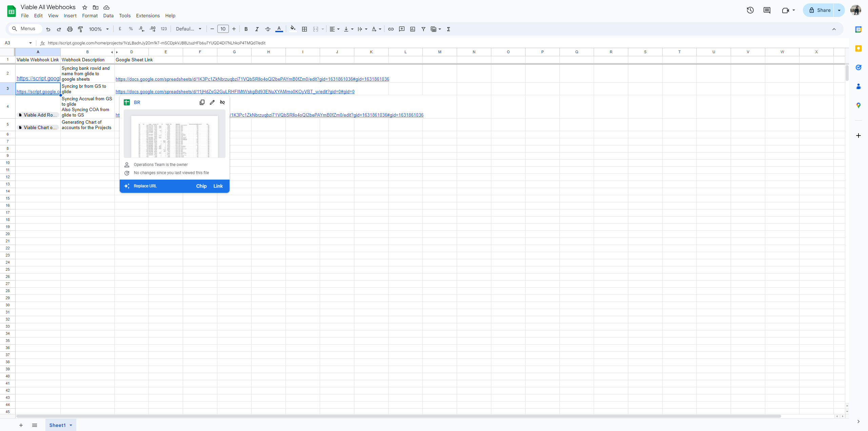The height and width of the screenshot is (431, 868).
Task: Click Link in Replace URL bar
Action: click(x=218, y=186)
